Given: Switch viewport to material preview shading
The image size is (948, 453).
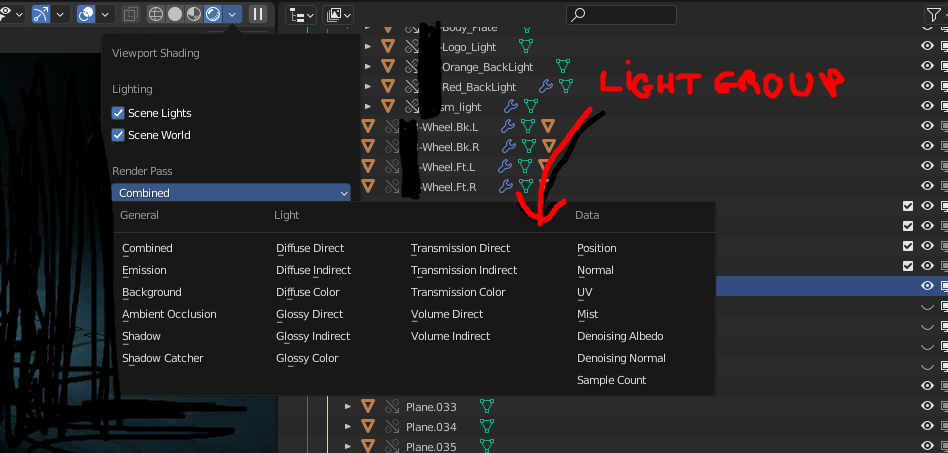Looking at the screenshot, I should (x=193, y=14).
